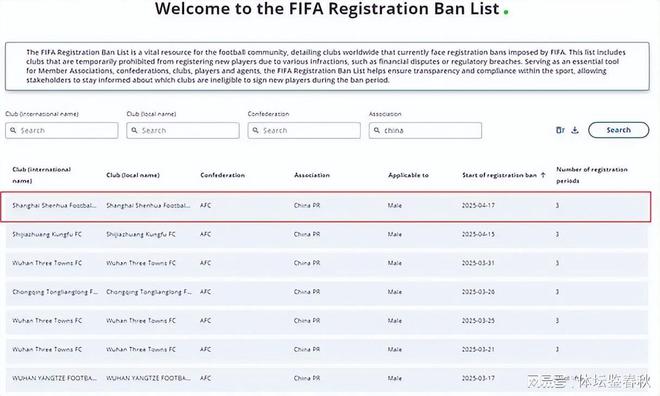The height and width of the screenshot is (396, 660).
Task: Select the Chongqing Tonglianglong row
Action: click(327, 292)
